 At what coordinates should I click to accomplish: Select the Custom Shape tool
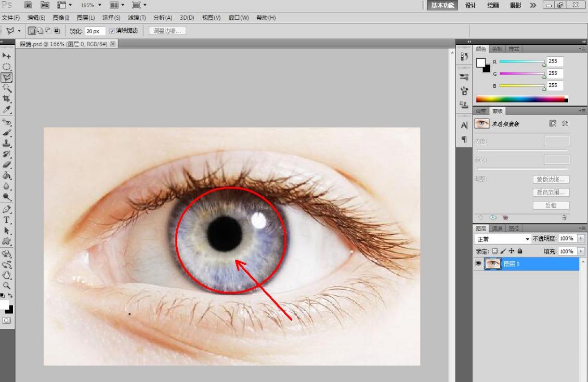[6, 241]
